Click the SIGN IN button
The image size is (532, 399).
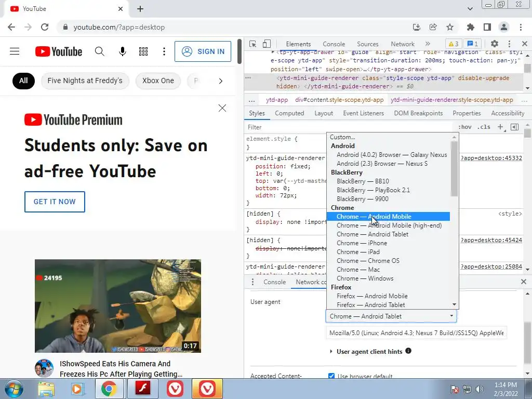[x=203, y=51]
